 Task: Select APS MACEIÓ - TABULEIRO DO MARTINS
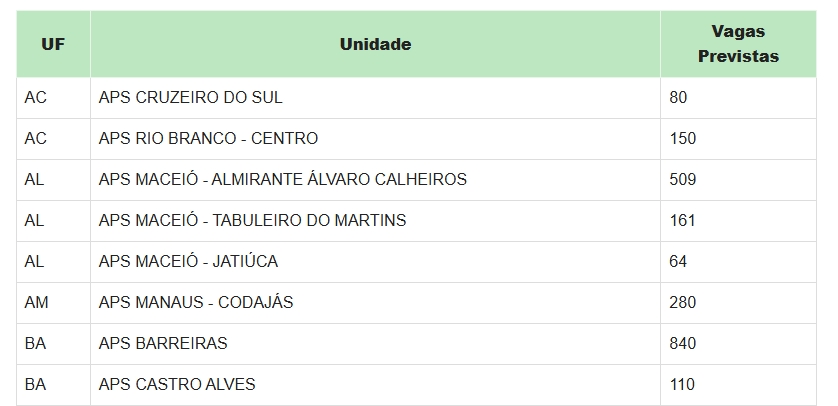point(252,220)
